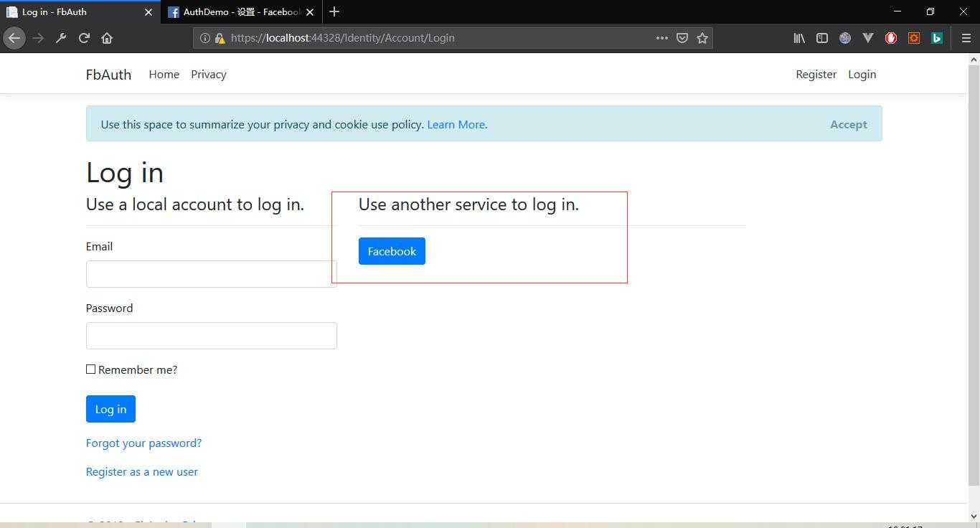Click the scrollbar down arrow
The image size is (980, 528).
click(974, 517)
